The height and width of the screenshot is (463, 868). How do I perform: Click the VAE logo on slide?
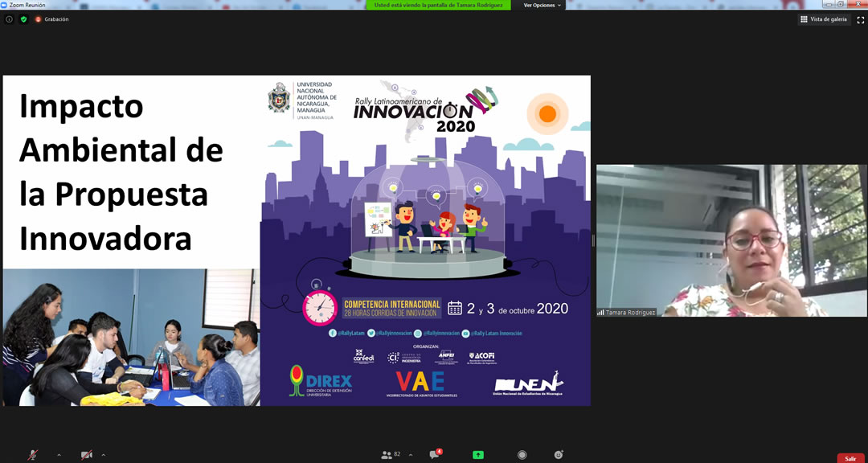420,382
